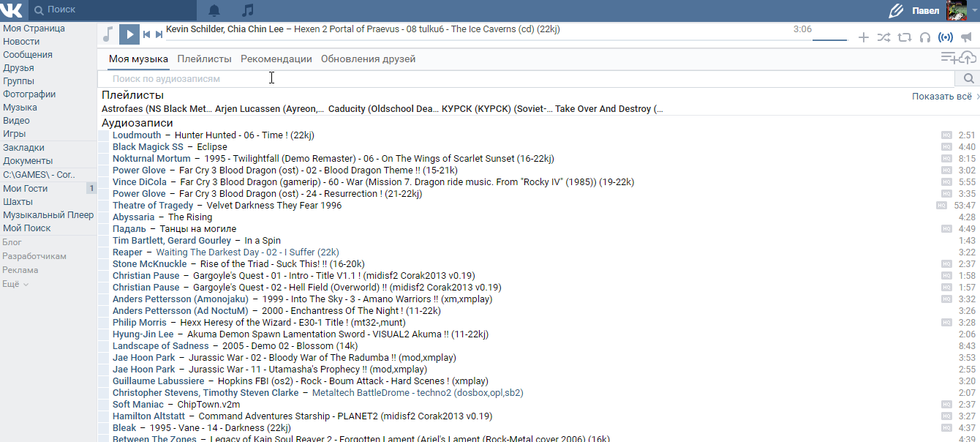
Task: Click HQ badge on Loudmouth track
Action: click(x=947, y=135)
